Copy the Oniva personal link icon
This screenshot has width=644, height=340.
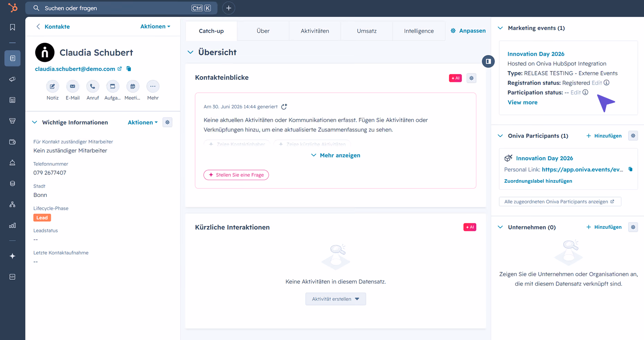(x=630, y=169)
